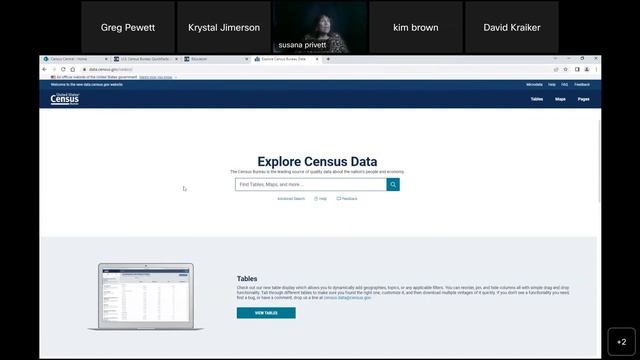This screenshot has height=360, width=640.
Task: Click the laptop tables preview image
Action: 146,297
